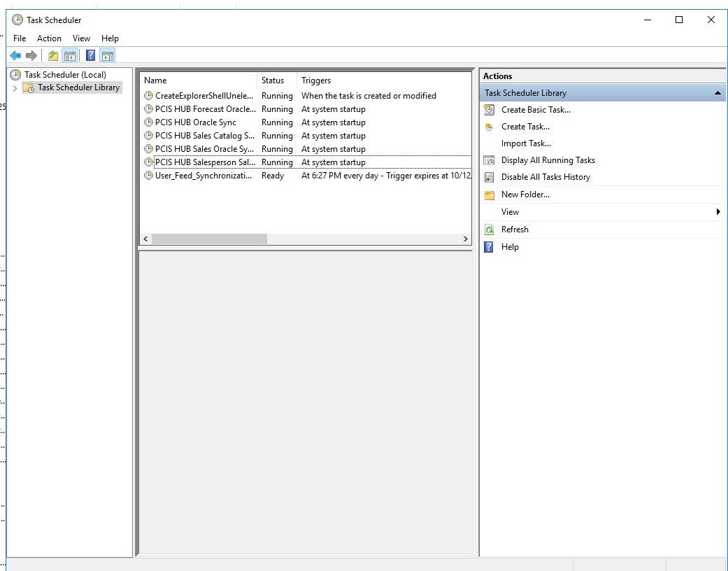Image resolution: width=728 pixels, height=571 pixels.
Task: Click the Task Scheduler title bar clock icon
Action: point(17,20)
